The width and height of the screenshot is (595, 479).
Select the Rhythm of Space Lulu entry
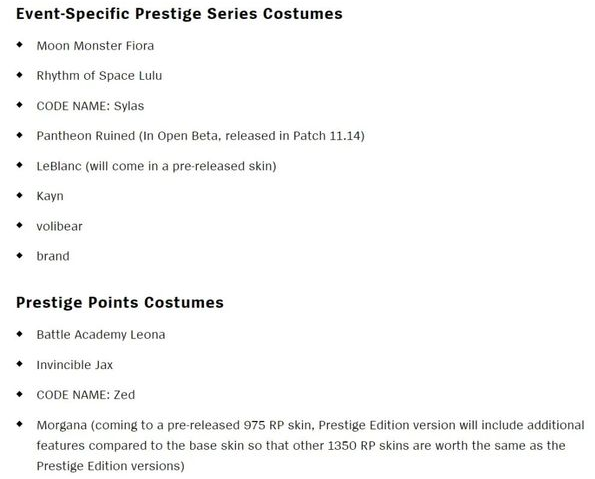click(x=99, y=76)
